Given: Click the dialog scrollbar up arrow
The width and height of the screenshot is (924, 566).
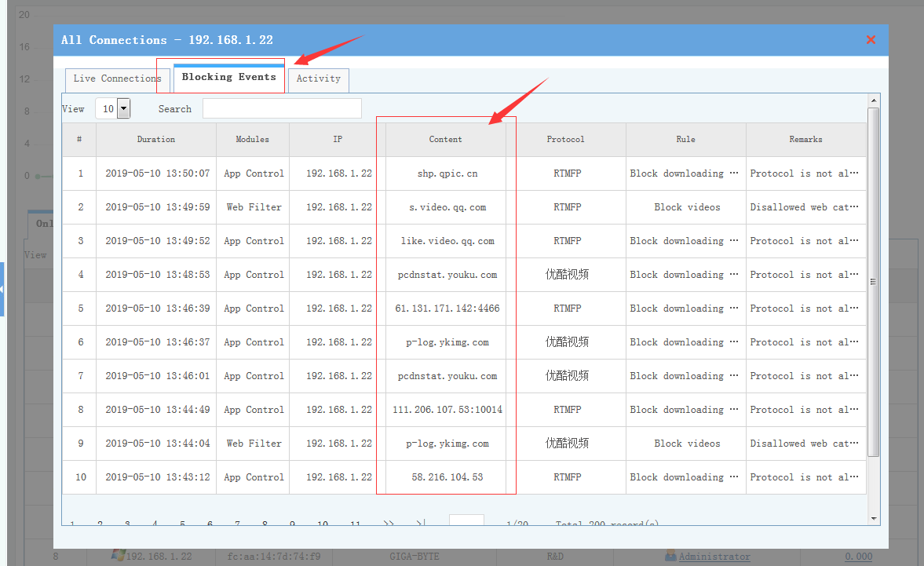Looking at the screenshot, I should (873, 100).
